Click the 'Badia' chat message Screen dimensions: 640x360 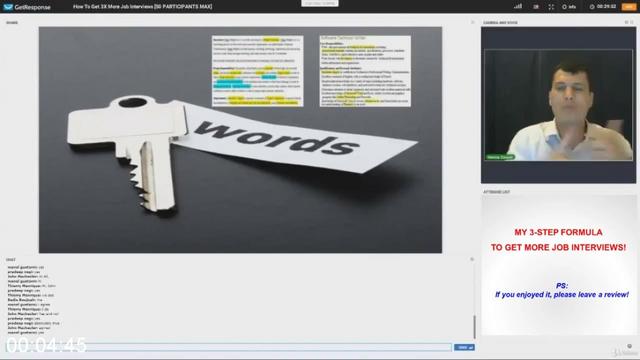[x=25, y=300]
